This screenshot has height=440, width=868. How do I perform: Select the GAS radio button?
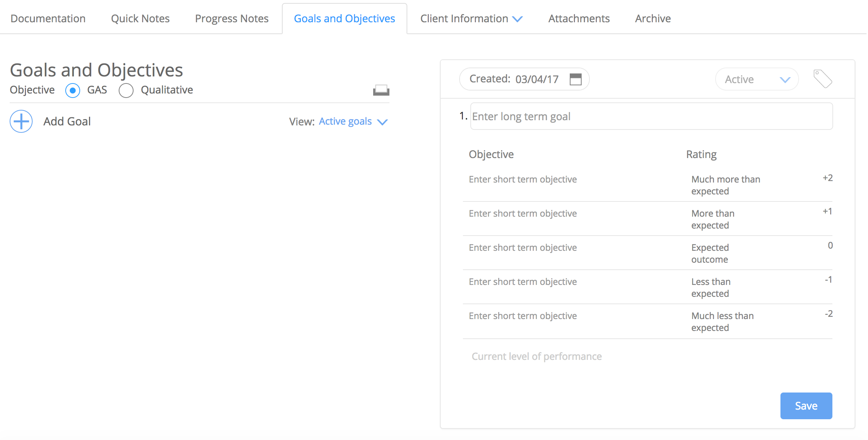pos(73,90)
